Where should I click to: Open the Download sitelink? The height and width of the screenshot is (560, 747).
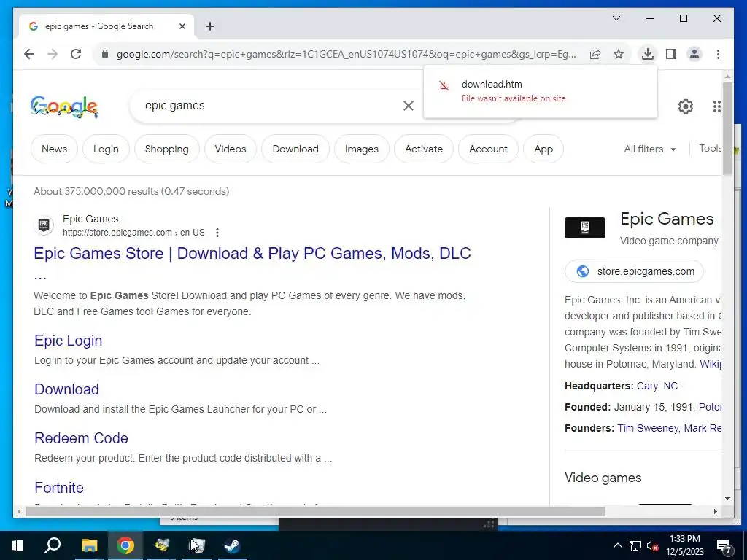[66, 389]
